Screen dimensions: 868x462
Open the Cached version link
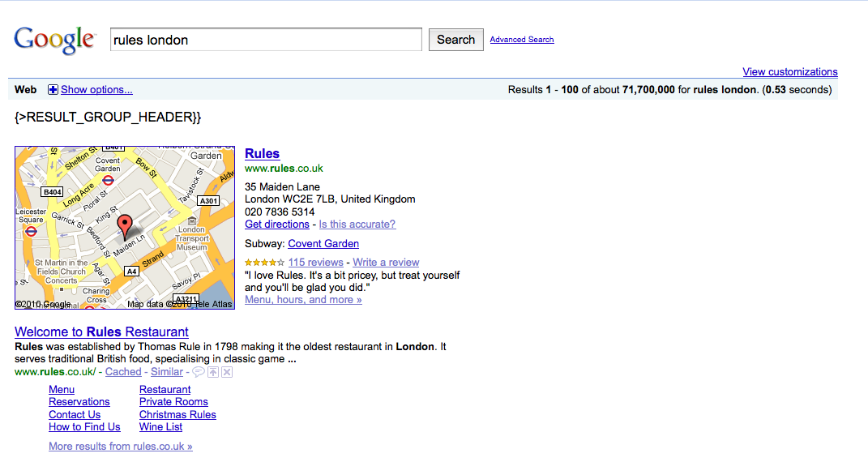point(123,372)
